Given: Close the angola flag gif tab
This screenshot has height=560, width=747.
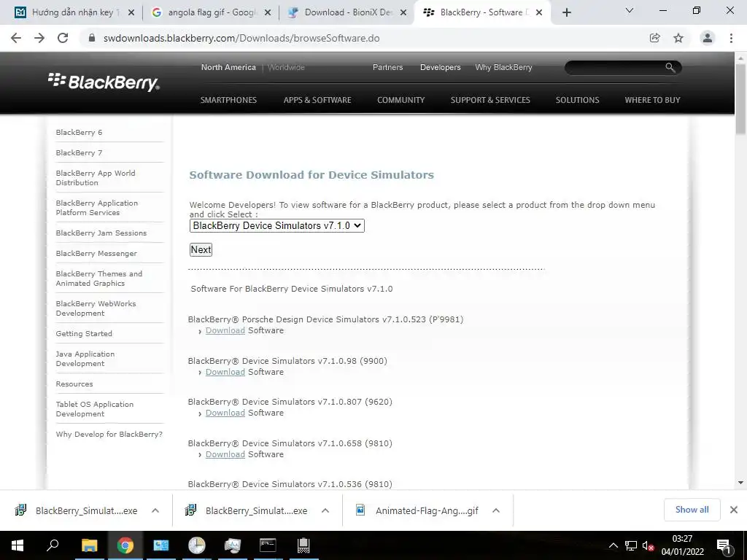Looking at the screenshot, I should point(268,13).
